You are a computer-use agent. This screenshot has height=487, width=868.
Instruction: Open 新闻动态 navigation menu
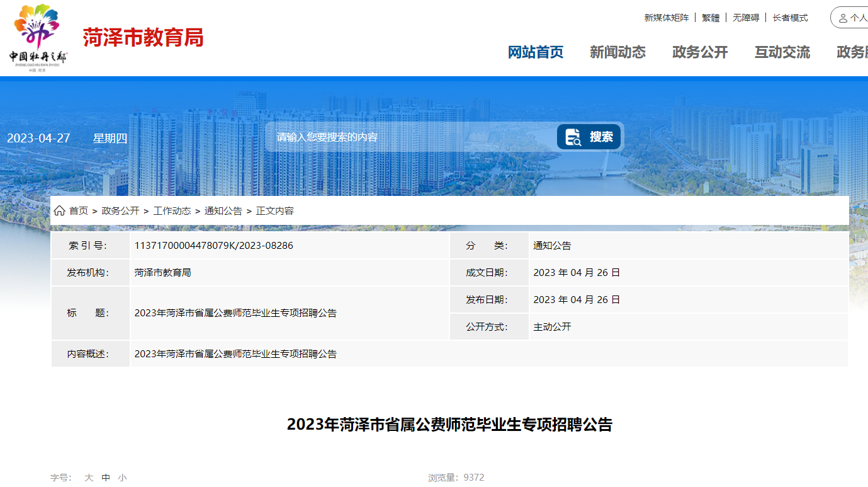pos(617,52)
